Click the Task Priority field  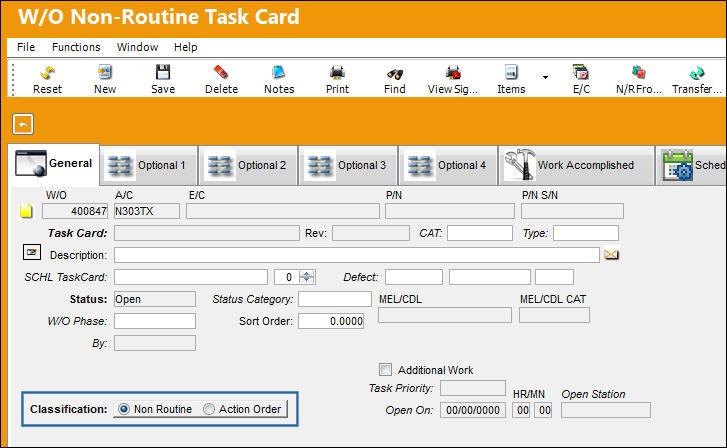click(473, 388)
